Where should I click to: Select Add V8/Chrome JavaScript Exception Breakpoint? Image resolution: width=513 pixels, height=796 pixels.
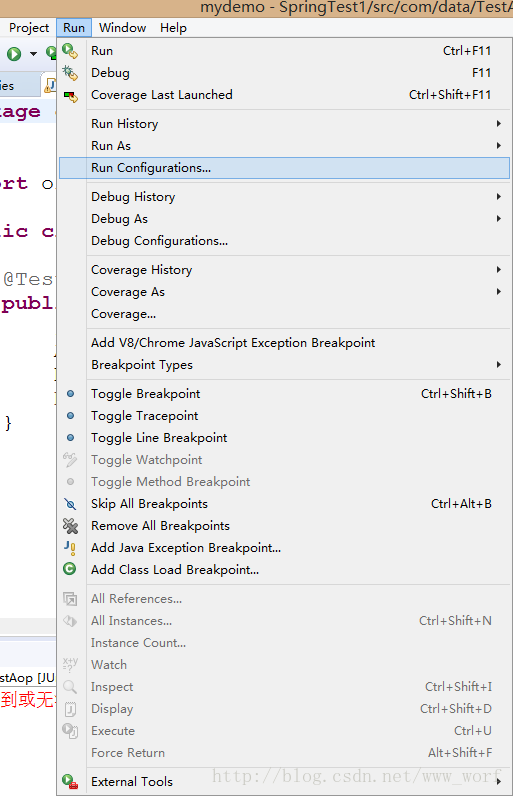(x=284, y=343)
